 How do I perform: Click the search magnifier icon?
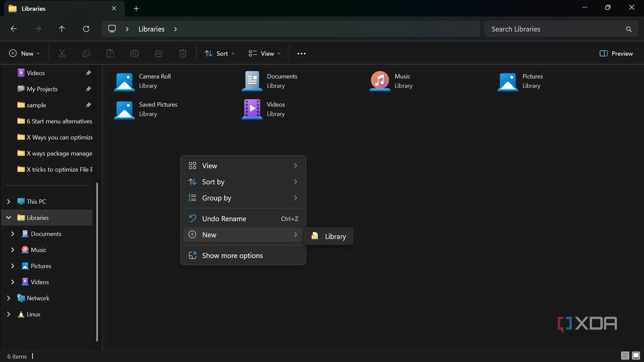click(x=629, y=29)
